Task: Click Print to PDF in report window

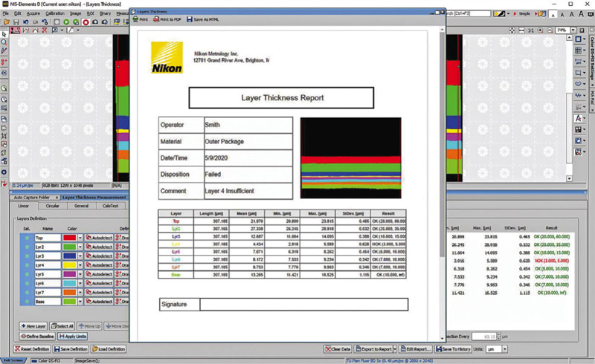Action: pos(167,19)
